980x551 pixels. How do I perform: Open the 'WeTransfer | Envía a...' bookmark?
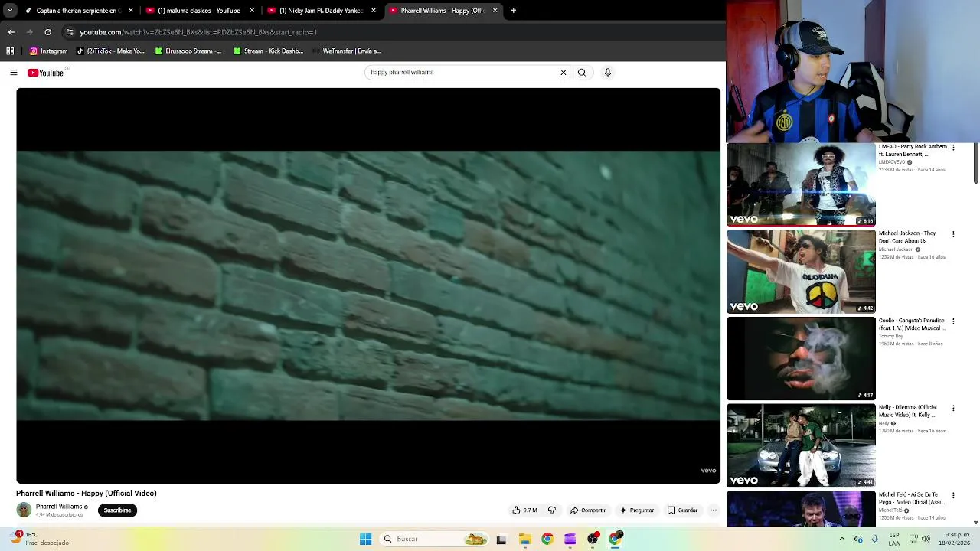coord(347,51)
